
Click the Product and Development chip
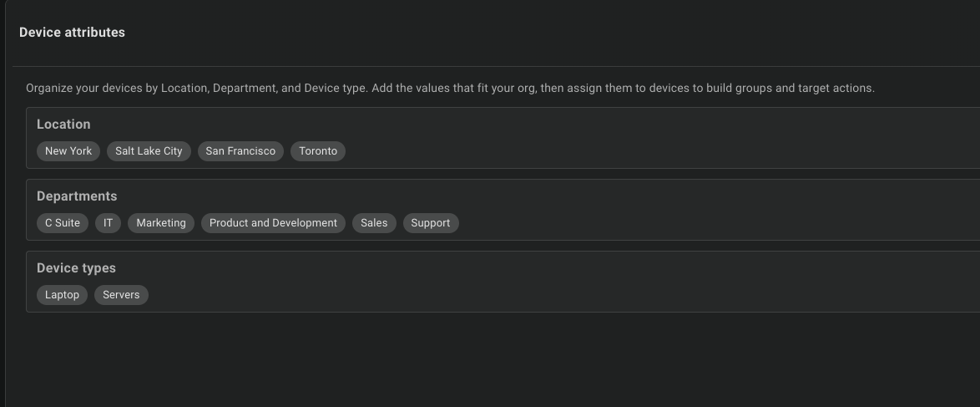click(273, 223)
